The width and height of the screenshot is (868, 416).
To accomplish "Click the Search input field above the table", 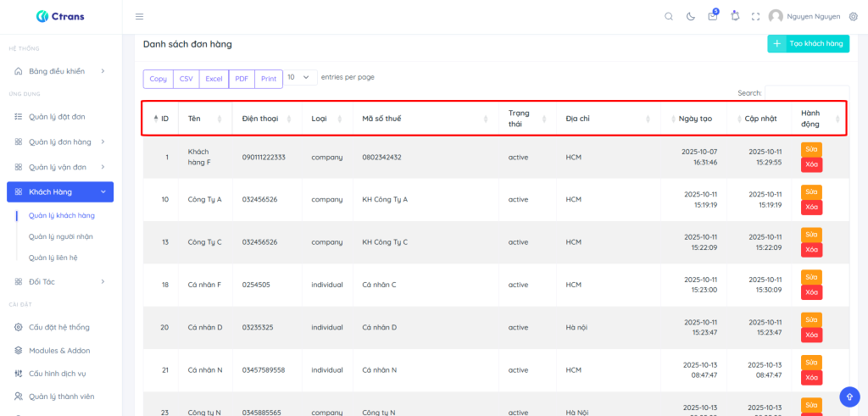I will tap(806, 93).
